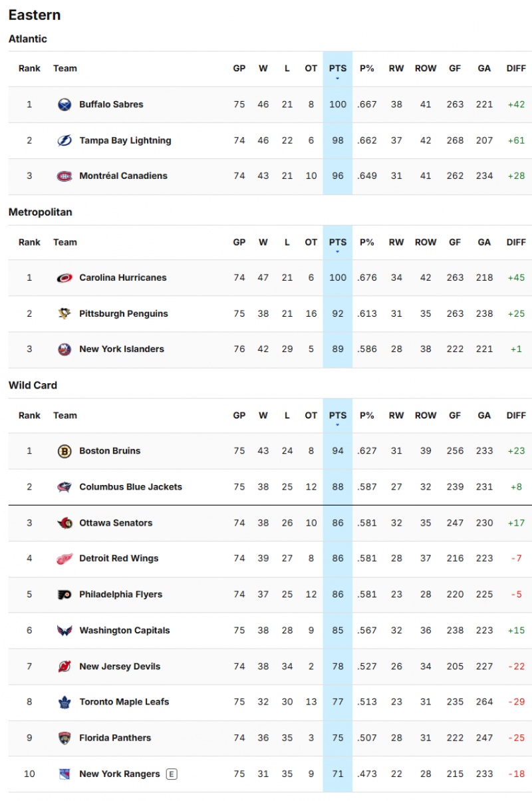
Task: Sort Wild Card table by ROW column
Action: click(x=426, y=416)
